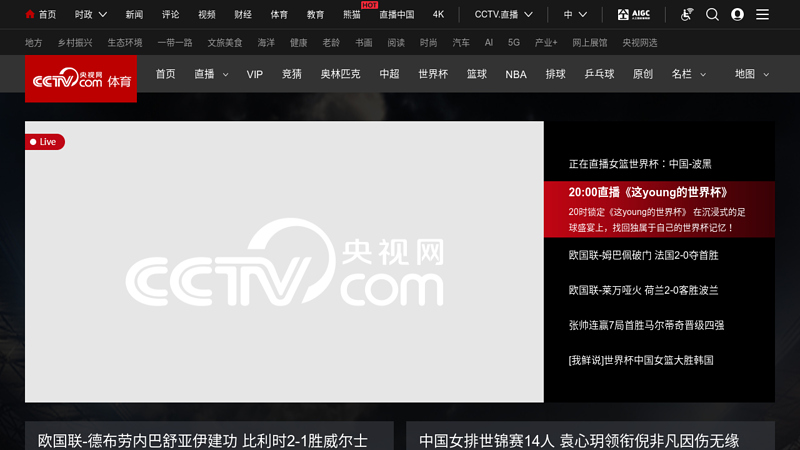Go to 乡村振兴 section

tap(75, 43)
